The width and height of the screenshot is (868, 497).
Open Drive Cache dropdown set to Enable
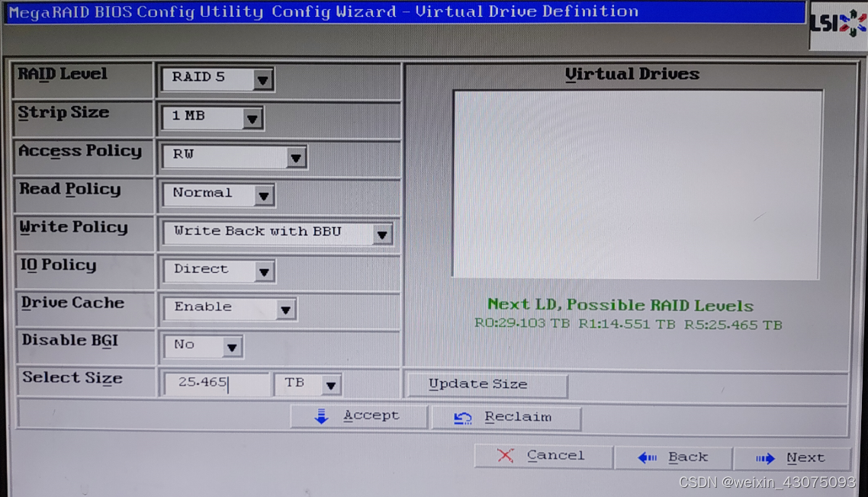click(x=230, y=308)
